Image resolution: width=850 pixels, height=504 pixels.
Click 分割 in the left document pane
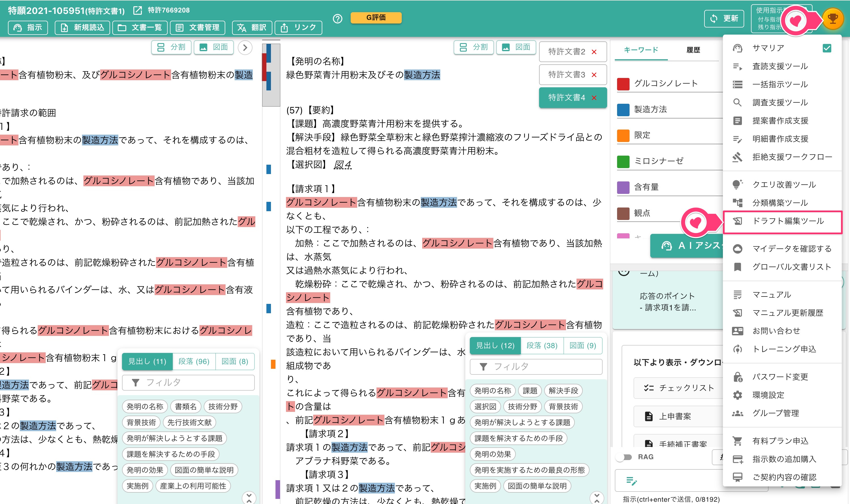[171, 47]
